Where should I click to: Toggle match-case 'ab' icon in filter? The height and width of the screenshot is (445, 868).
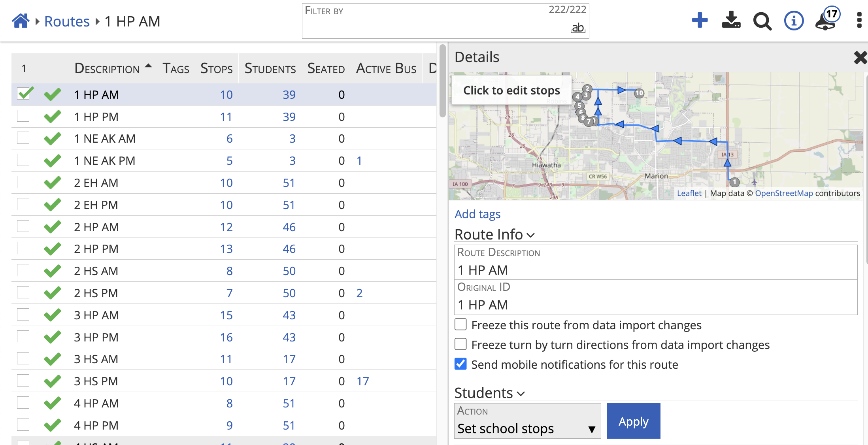point(577,28)
